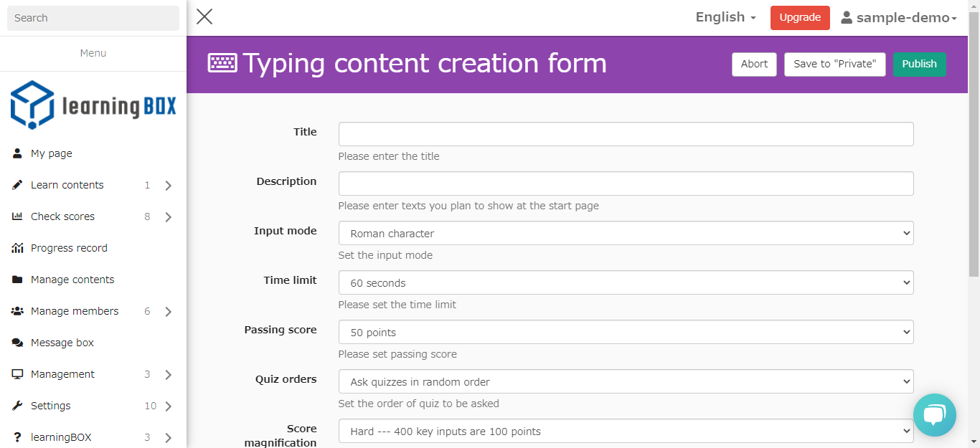The height and width of the screenshot is (448, 980).
Task: Open the Time limit dropdown
Action: [626, 282]
